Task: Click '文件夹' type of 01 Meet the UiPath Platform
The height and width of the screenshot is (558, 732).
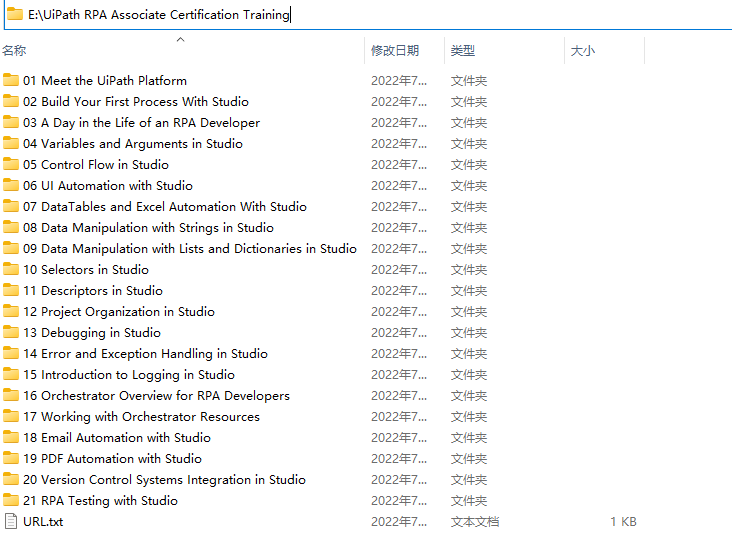Action: point(469,80)
